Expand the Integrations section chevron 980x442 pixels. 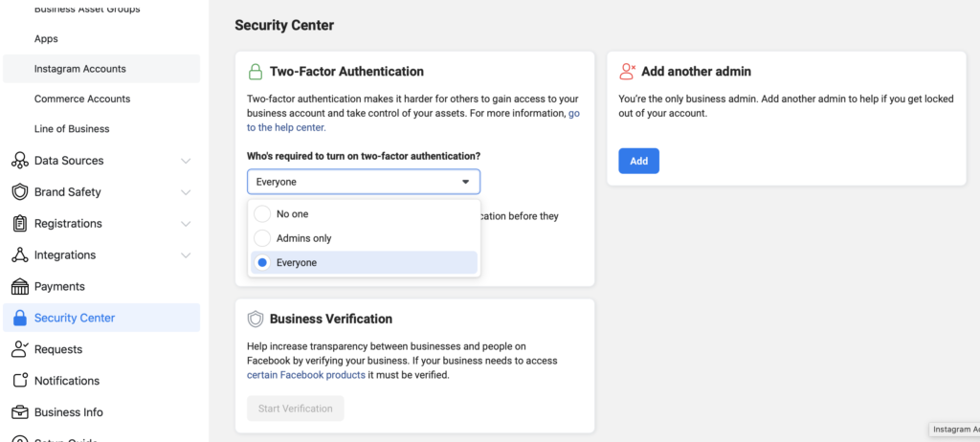[x=186, y=255]
